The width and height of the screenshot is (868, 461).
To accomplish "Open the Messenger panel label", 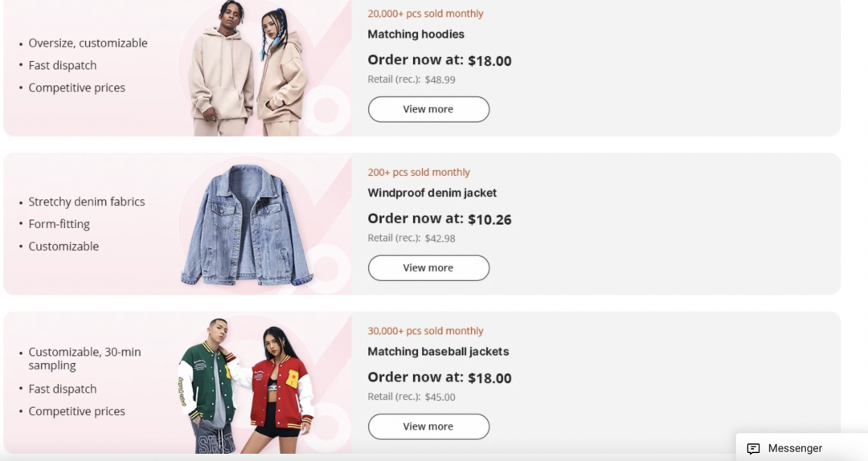I will point(795,448).
